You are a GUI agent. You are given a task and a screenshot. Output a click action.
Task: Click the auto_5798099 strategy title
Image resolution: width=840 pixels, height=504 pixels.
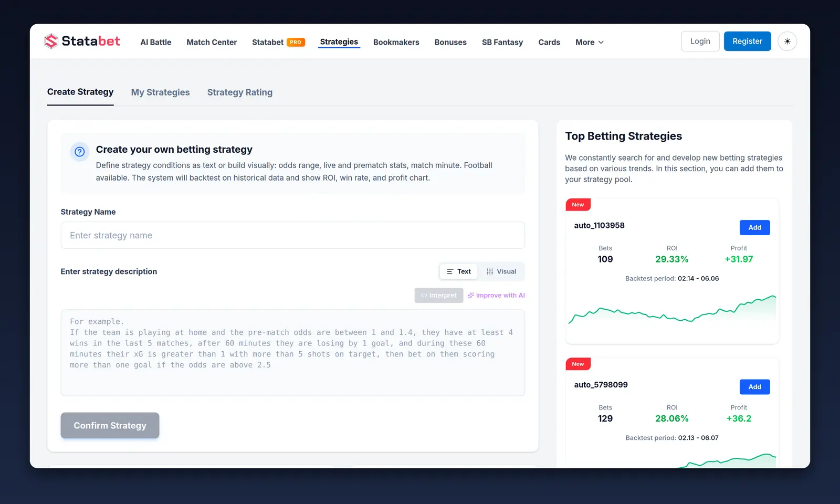pos(601,385)
